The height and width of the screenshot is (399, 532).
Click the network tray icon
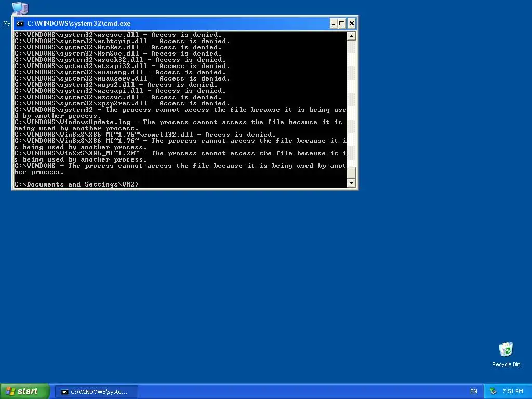(x=493, y=391)
